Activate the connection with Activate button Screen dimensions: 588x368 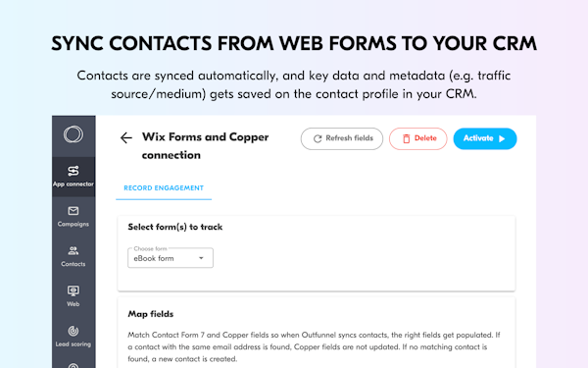485,138
